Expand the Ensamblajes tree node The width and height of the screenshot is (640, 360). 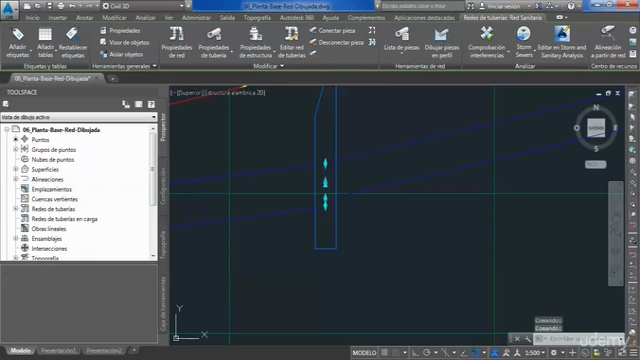click(x=16, y=238)
